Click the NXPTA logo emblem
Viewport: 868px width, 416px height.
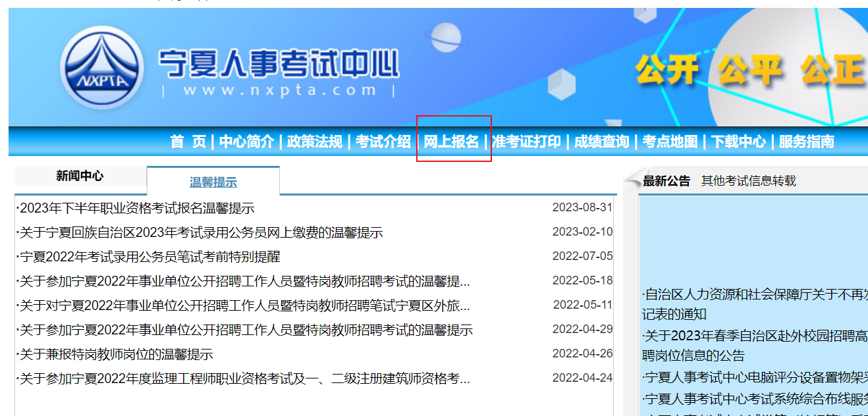[x=102, y=69]
